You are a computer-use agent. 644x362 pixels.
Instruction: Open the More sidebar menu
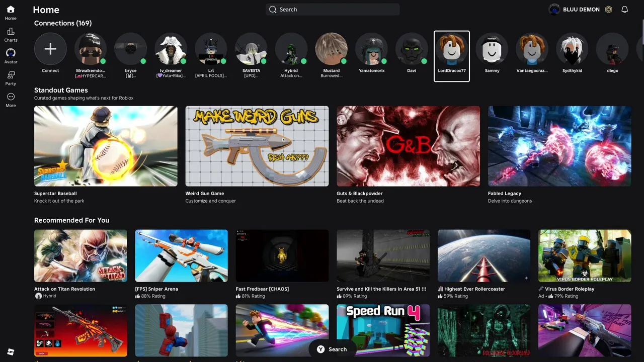tap(11, 97)
